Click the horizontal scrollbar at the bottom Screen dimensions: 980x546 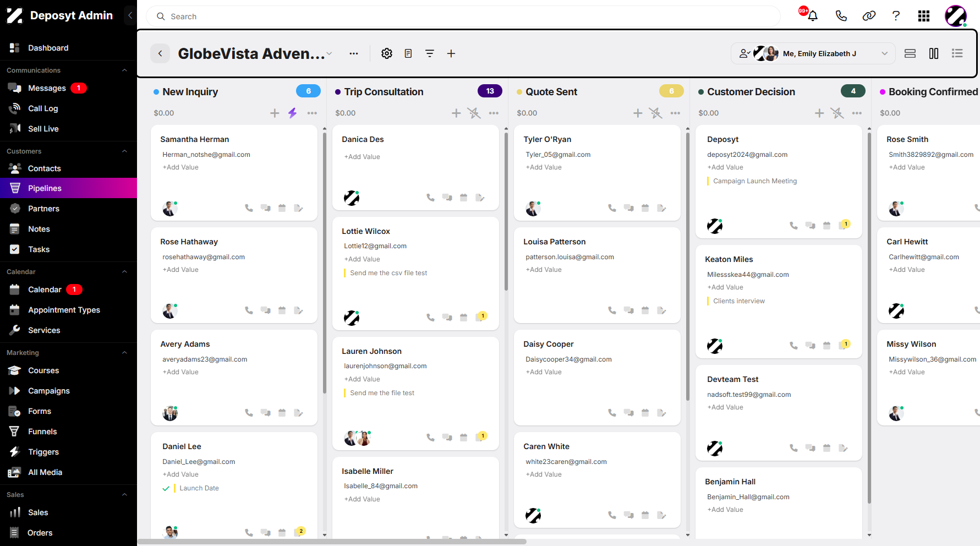[x=332, y=542]
